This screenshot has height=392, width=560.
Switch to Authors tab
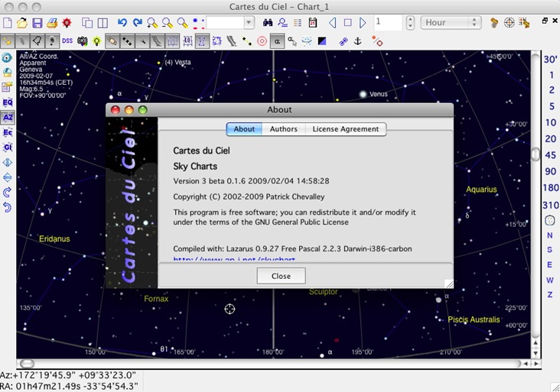point(284,129)
